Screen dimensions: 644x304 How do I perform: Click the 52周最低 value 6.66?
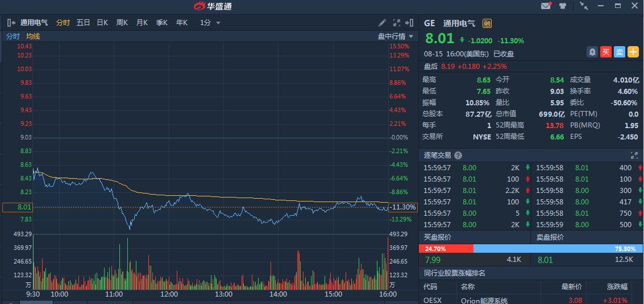tap(557, 137)
